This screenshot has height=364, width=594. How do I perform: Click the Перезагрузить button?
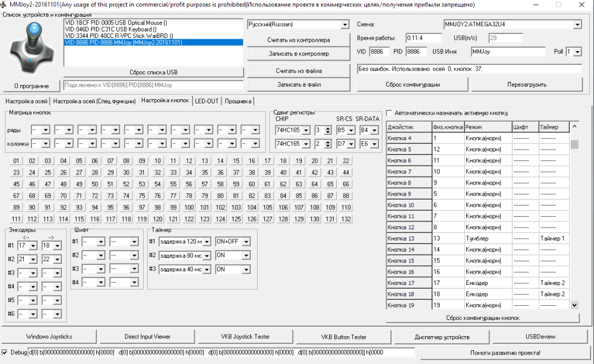pyautogui.click(x=526, y=84)
